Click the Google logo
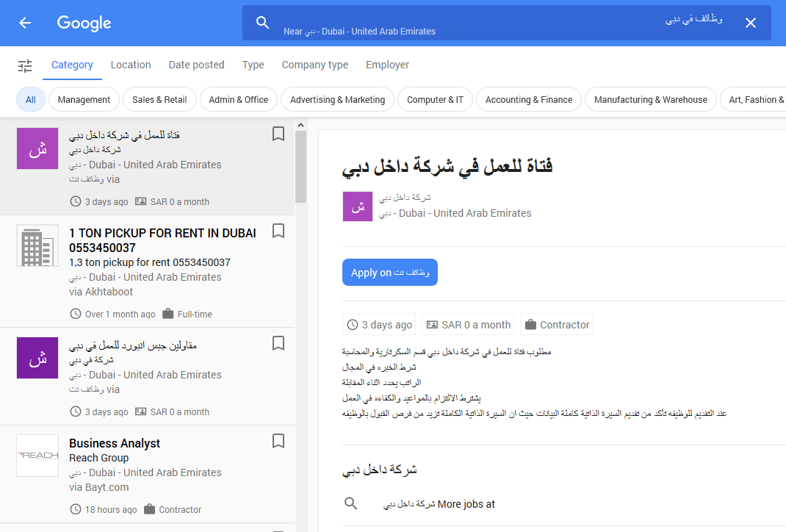786x532 pixels. [x=84, y=23]
